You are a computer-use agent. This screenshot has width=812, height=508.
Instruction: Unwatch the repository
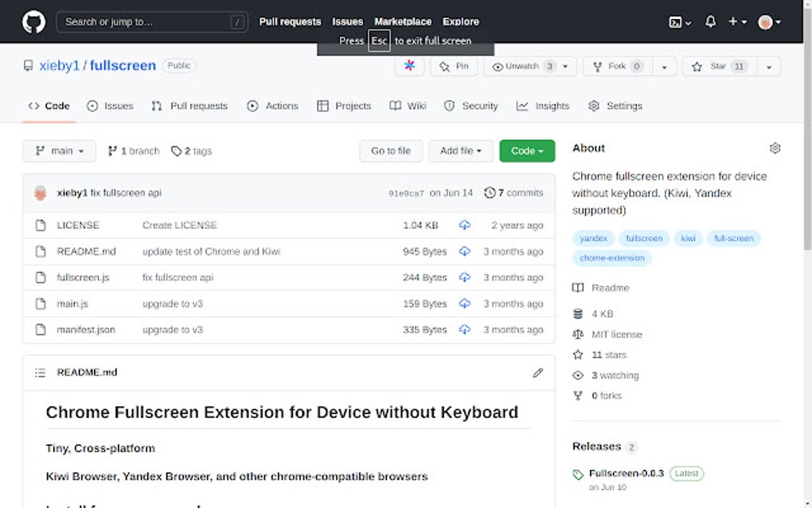click(x=525, y=66)
